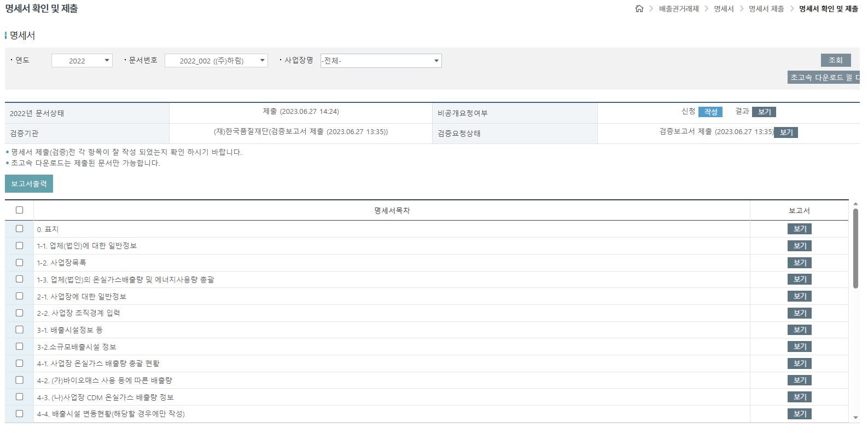Open the 사업장명 dropdown
868x433 pixels.
(381, 61)
